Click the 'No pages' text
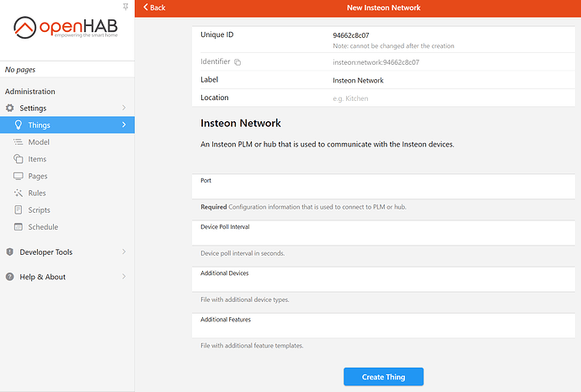This screenshot has height=392, width=581. tap(20, 70)
